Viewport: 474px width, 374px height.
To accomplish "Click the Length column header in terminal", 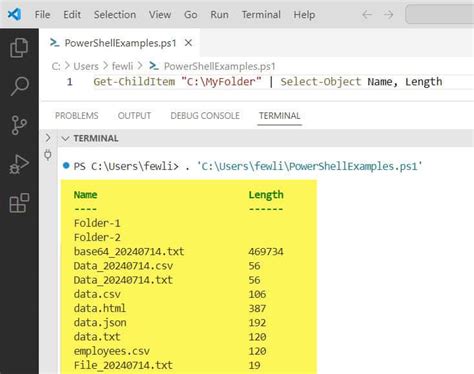I will coord(266,195).
